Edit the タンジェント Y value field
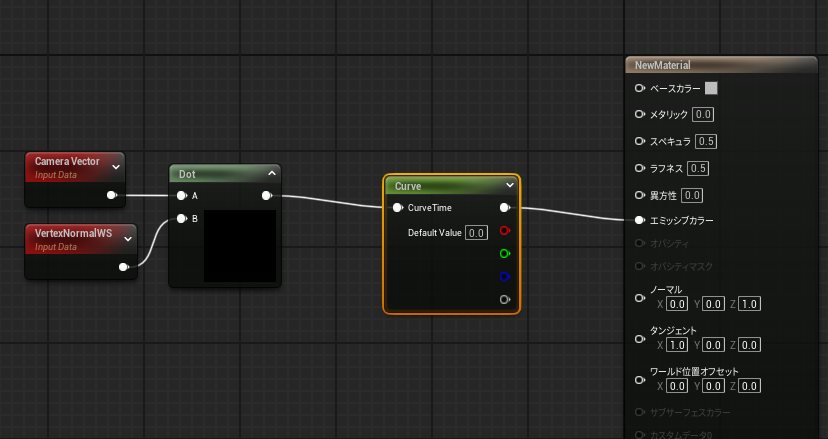This screenshot has width=828, height=439. tap(713, 345)
